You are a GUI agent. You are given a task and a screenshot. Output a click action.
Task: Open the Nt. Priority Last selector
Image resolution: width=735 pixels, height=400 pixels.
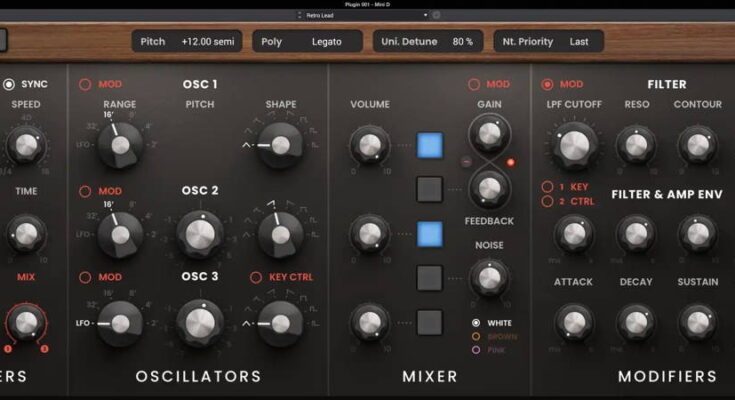coord(548,42)
